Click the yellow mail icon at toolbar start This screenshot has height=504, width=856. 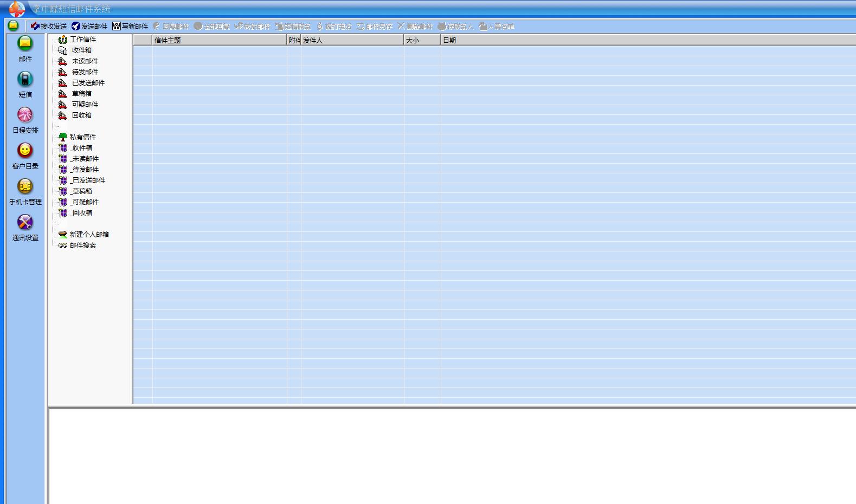13,25
